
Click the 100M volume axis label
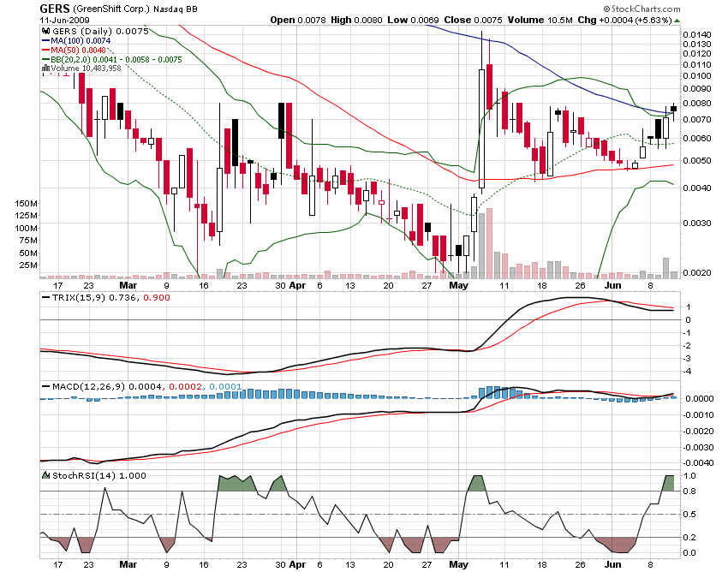pyautogui.click(x=26, y=228)
